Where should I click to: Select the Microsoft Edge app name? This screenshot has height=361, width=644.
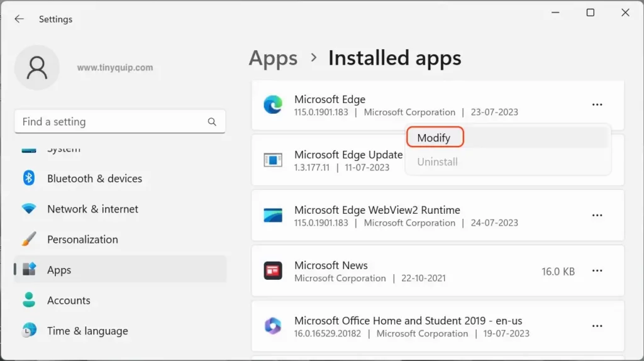[330, 99]
